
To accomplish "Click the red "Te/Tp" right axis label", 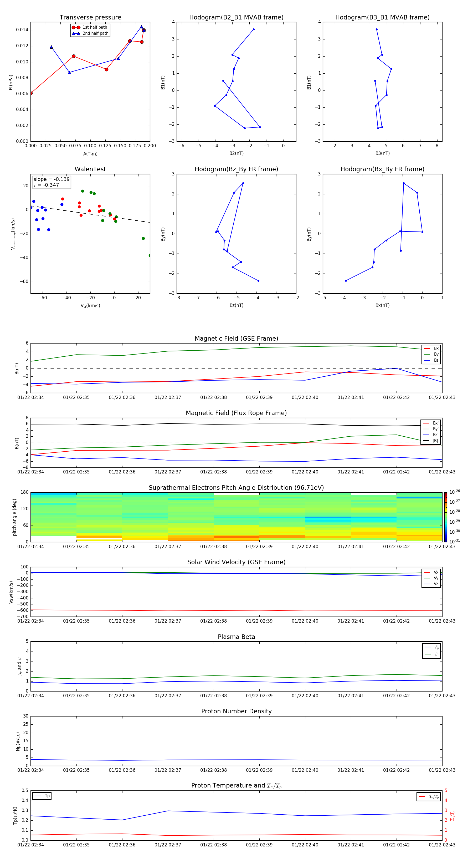I will pyautogui.click(x=452, y=815).
